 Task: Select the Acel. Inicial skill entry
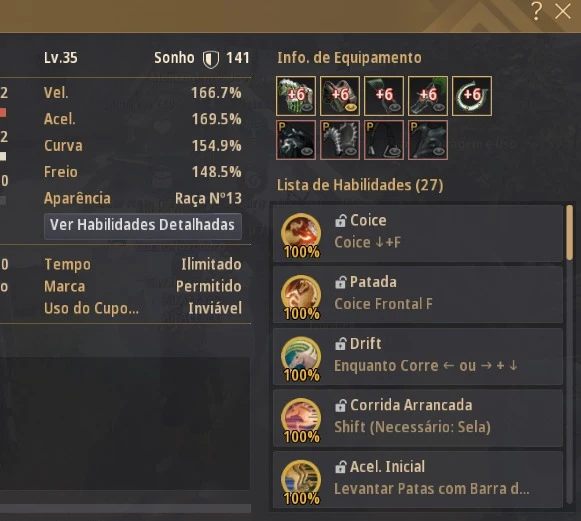pyautogui.click(x=418, y=479)
